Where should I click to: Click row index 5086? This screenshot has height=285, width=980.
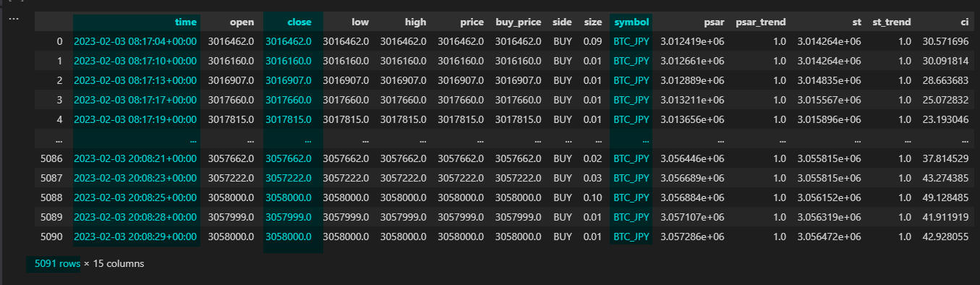(x=52, y=158)
